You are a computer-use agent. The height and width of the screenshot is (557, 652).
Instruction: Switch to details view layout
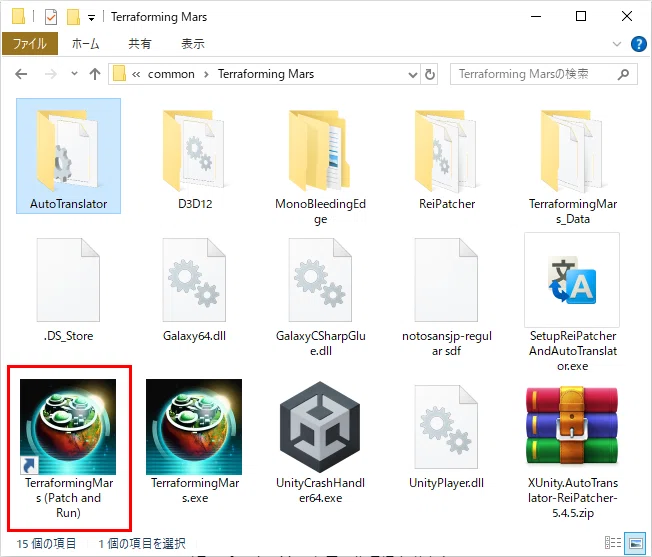pyautogui.click(x=612, y=542)
